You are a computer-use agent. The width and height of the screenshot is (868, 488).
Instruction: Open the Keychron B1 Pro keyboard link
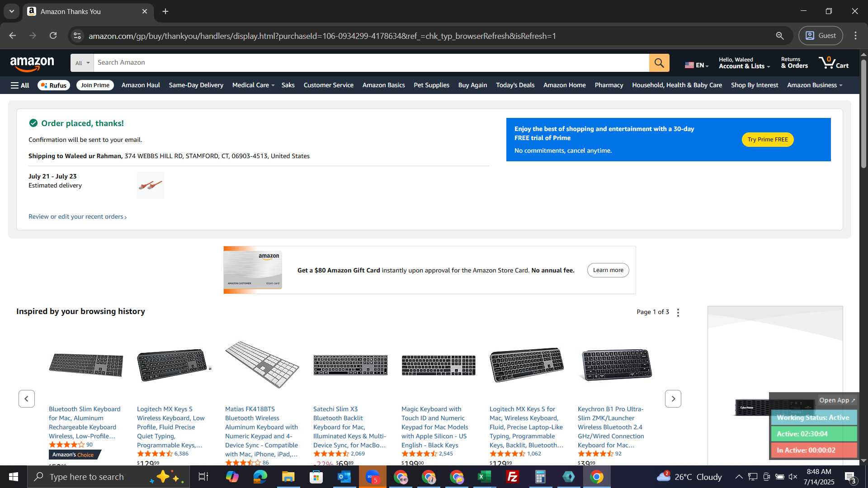pos(611,427)
